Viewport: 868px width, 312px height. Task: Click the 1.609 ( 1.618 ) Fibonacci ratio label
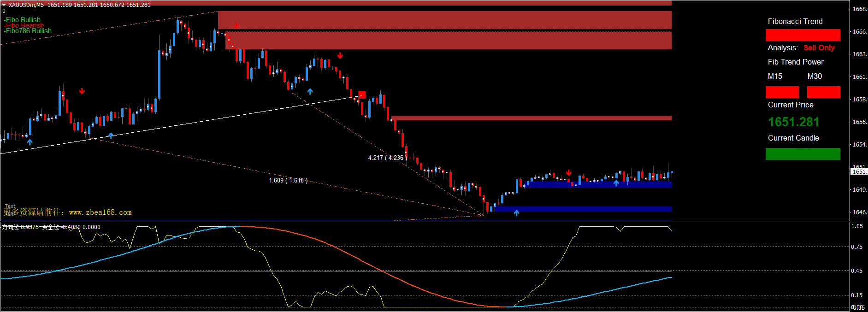coord(288,180)
